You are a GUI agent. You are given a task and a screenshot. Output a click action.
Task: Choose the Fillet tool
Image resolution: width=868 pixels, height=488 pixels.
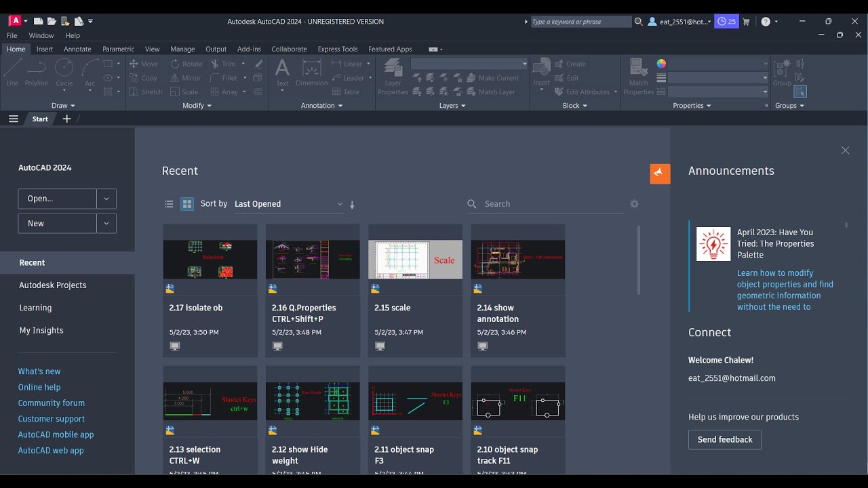pos(223,78)
